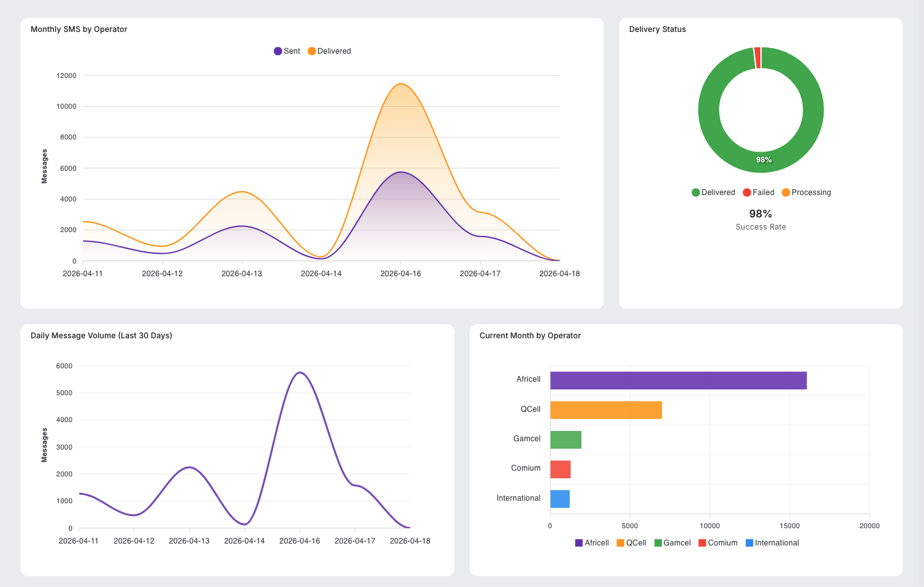
Task: Click the blue International bar
Action: [560, 499]
